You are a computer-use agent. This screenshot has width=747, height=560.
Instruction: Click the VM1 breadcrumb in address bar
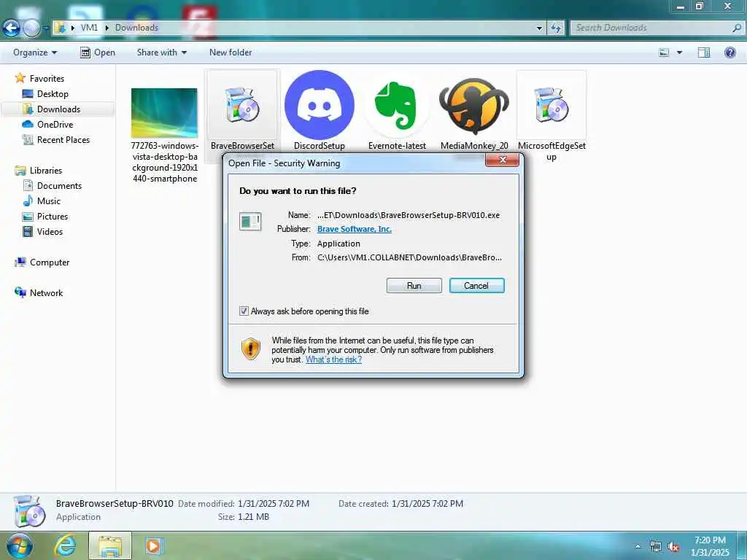(x=89, y=28)
